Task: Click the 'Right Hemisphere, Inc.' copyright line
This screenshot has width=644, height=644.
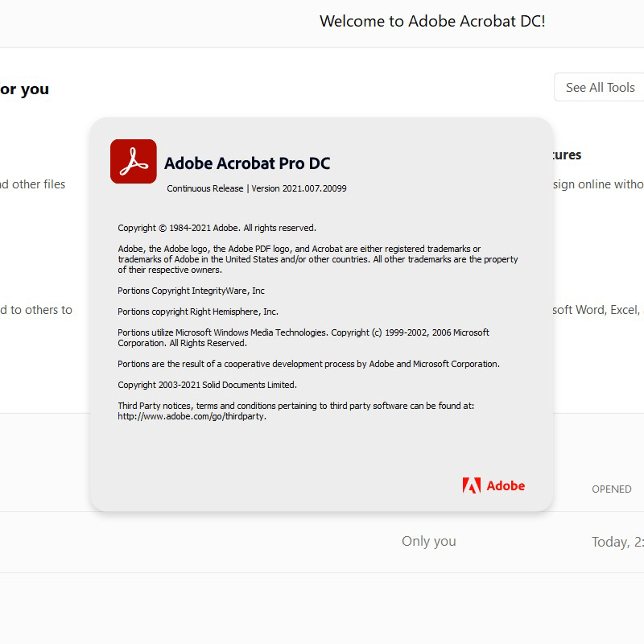Action: tap(198, 312)
